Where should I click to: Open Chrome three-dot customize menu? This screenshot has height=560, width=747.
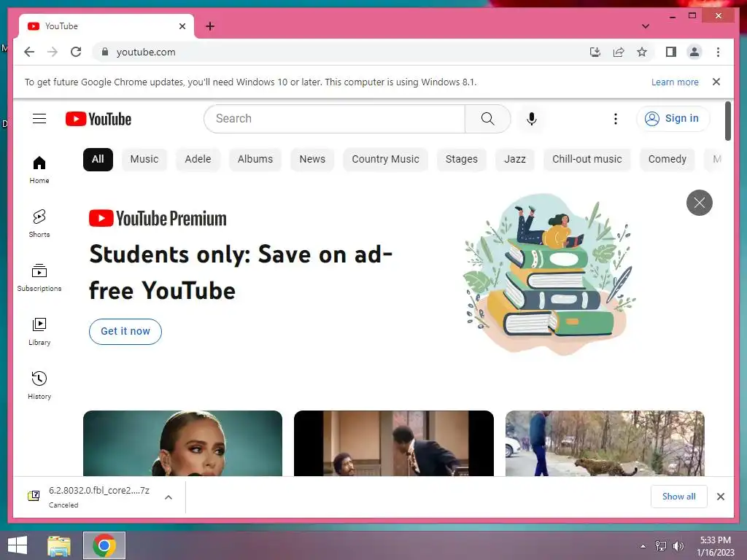pyautogui.click(x=718, y=52)
